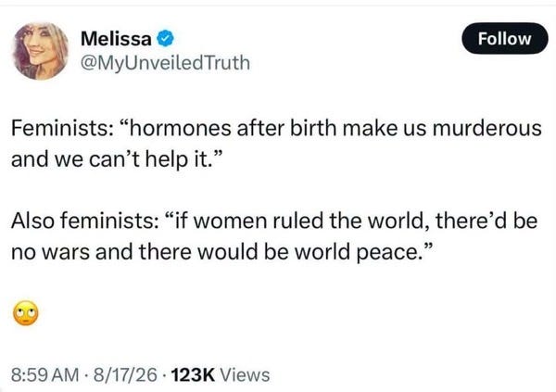The height and width of the screenshot is (392, 556).
Task: Select the Views label beside the count
Action: pos(245,375)
